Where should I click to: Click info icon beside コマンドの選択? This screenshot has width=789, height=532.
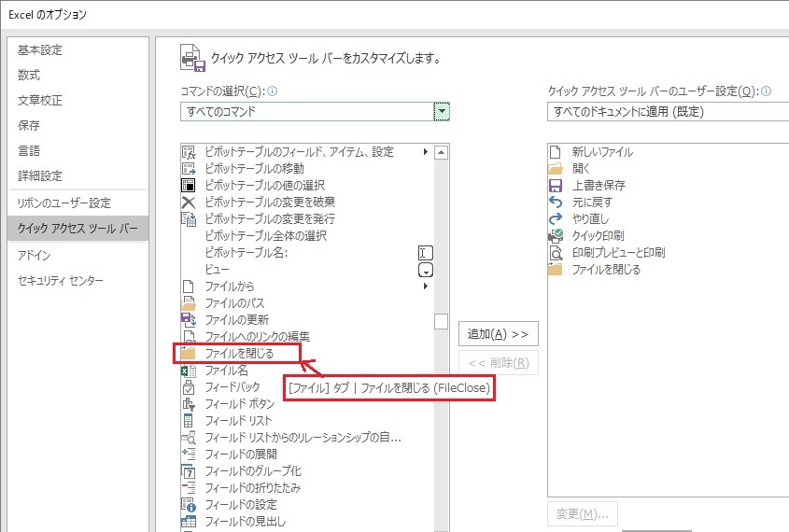coord(273,91)
